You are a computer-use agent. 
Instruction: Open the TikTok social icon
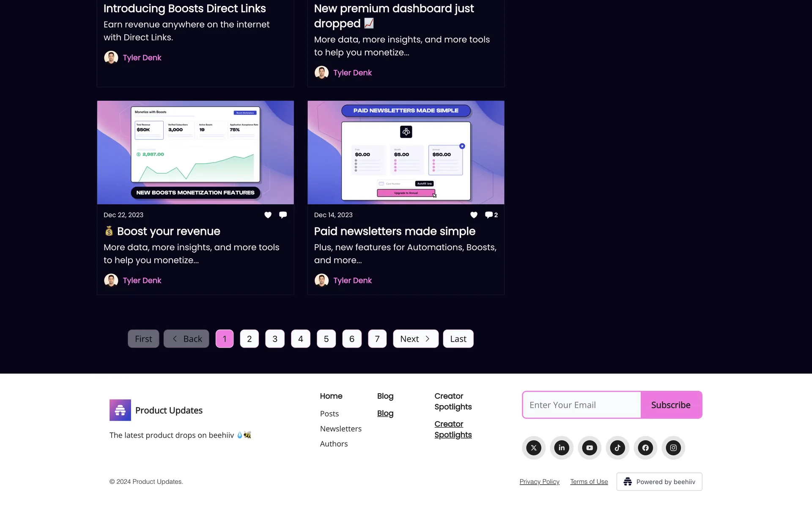point(617,447)
